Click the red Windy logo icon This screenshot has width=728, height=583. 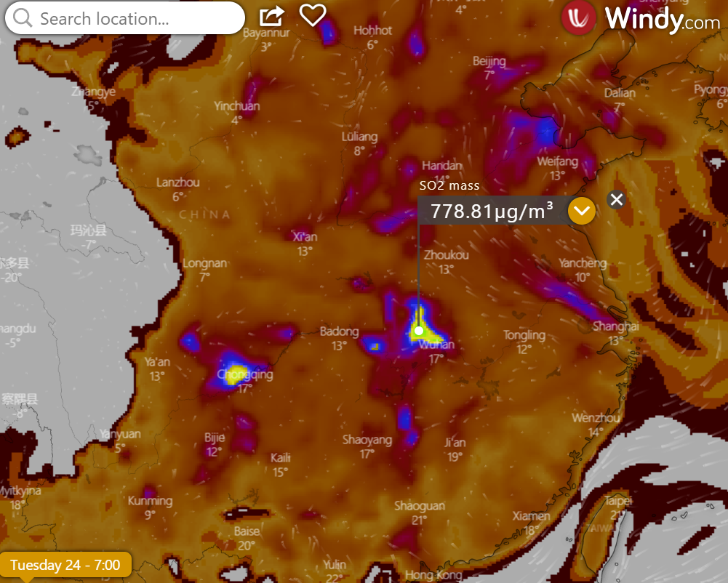(x=578, y=18)
